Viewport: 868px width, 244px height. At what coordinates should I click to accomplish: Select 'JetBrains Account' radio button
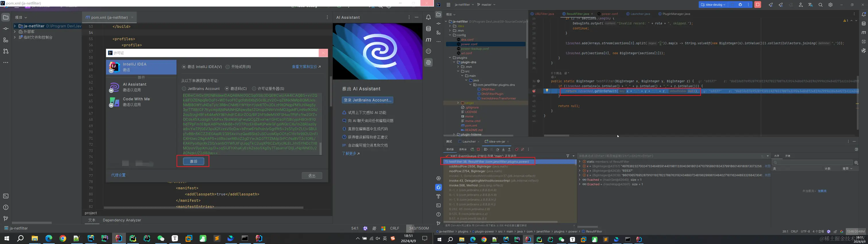pyautogui.click(x=184, y=89)
